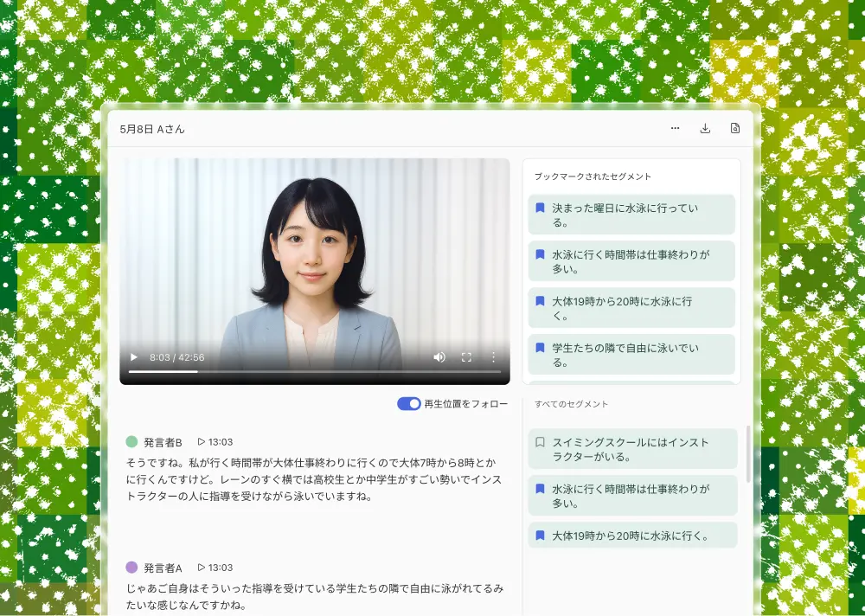Mute the video with the speaker icon
Image resolution: width=865 pixels, height=616 pixels.
439,357
